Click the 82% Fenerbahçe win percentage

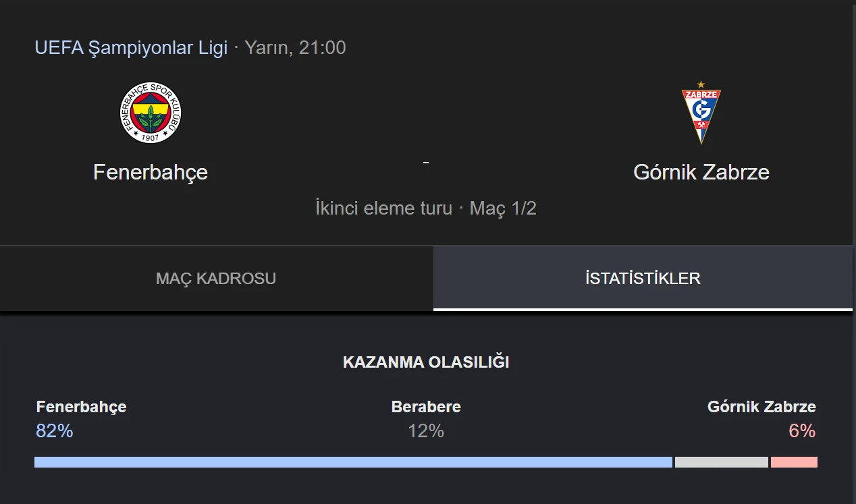click(x=54, y=430)
